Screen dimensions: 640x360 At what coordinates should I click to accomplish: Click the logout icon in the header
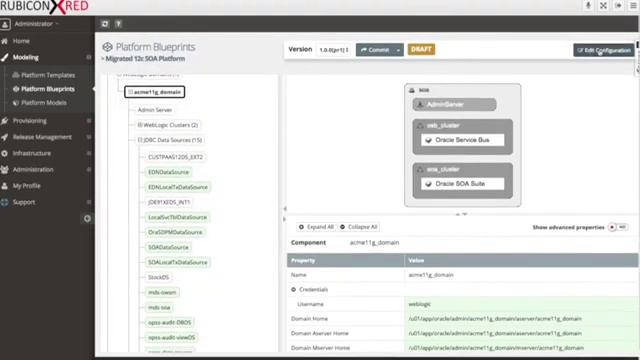(618, 5)
